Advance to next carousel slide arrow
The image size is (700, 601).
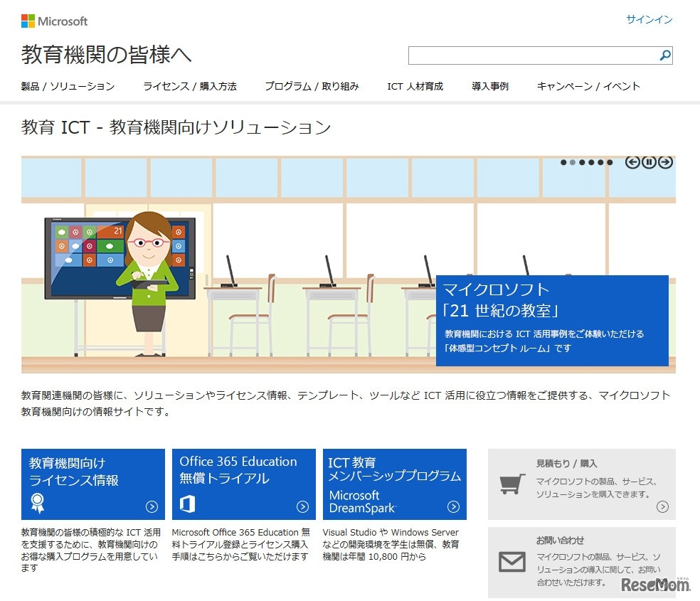pos(665,162)
